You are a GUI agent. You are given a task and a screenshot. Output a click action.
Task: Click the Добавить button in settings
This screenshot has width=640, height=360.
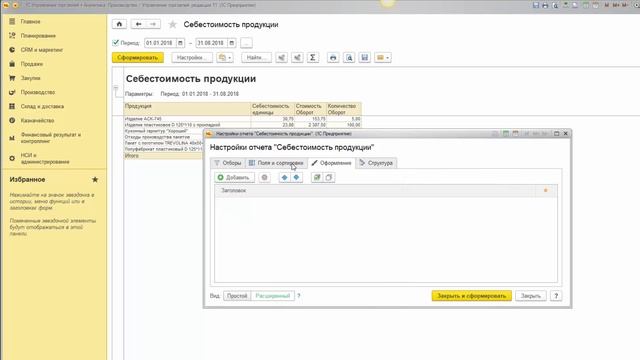pos(234,178)
